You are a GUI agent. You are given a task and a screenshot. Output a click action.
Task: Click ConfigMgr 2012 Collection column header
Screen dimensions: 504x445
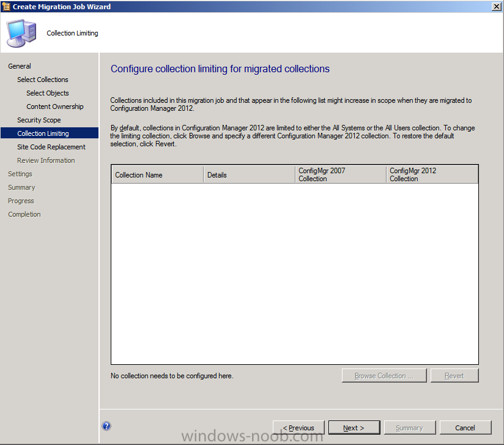tap(432, 174)
